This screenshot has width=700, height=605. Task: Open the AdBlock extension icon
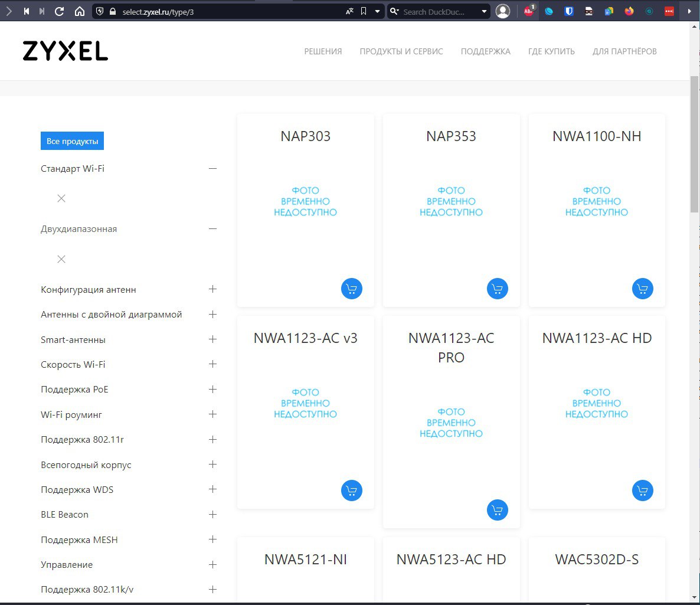pos(529,11)
